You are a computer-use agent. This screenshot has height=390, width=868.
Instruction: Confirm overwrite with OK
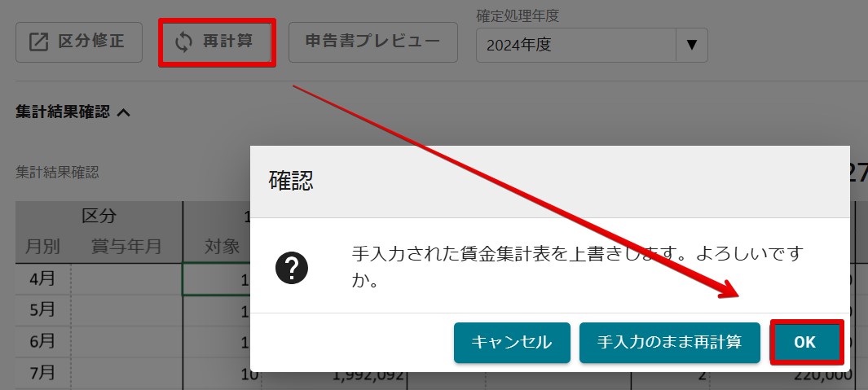click(x=806, y=343)
